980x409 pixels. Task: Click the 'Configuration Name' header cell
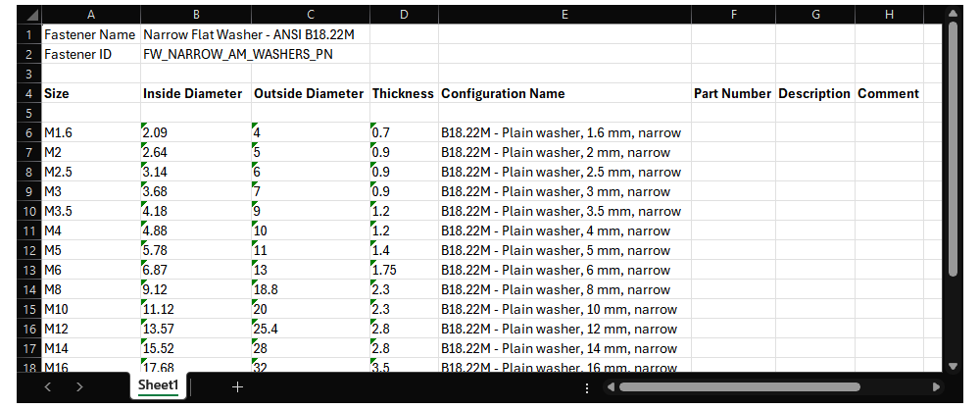click(565, 94)
